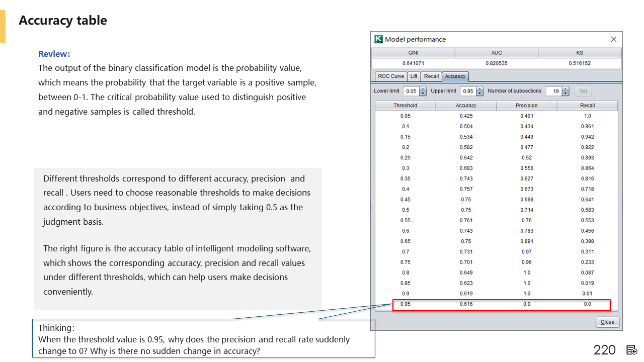
Task: Click the K logo icon in the dialog title bar
Action: tap(379, 39)
